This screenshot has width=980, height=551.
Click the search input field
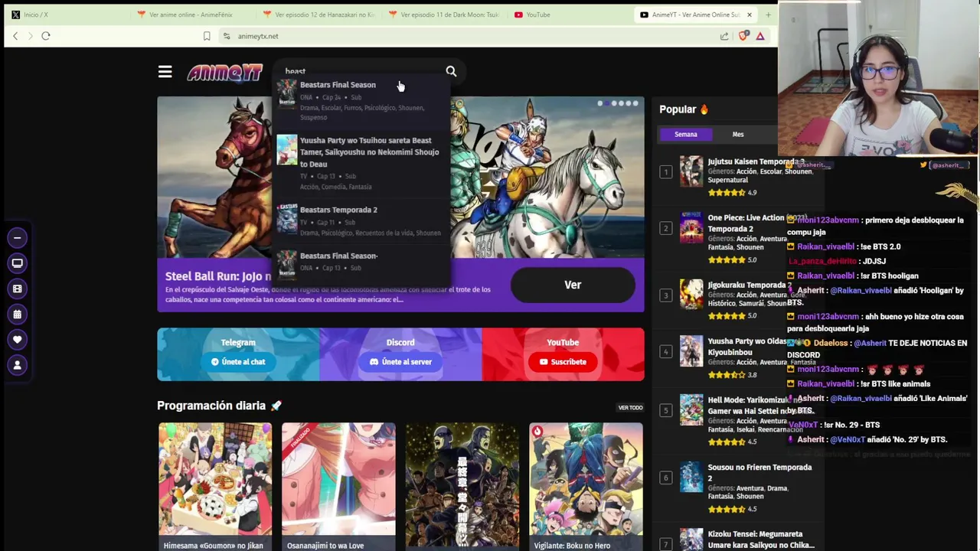pyautogui.click(x=360, y=71)
